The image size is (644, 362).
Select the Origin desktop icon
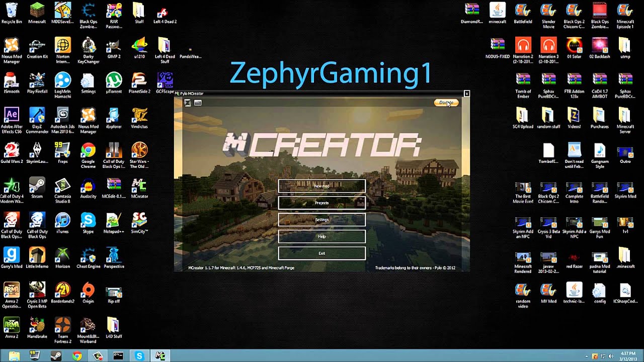tap(88, 293)
